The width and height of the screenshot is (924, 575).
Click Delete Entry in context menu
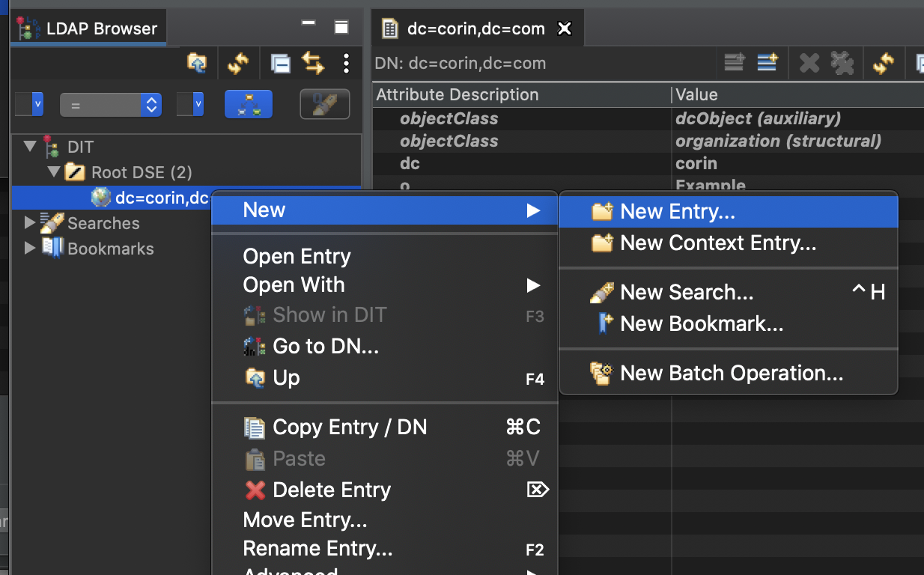(385, 490)
